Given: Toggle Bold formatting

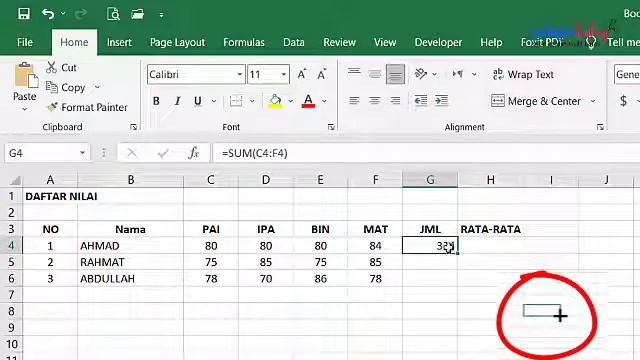Looking at the screenshot, I should point(156,101).
